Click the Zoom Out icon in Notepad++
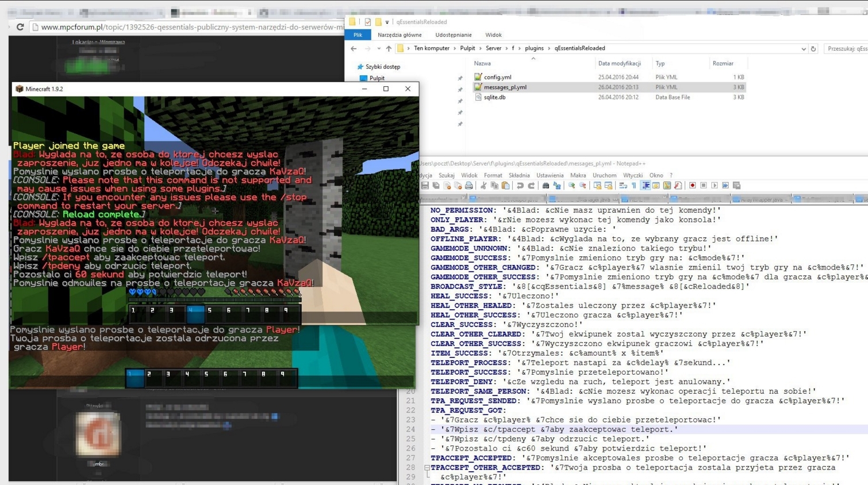This screenshot has height=485, width=868. click(583, 186)
